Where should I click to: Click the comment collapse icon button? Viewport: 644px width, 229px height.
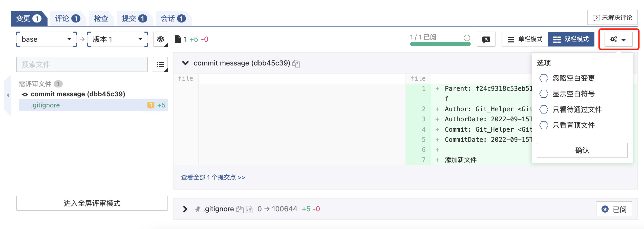tap(486, 39)
